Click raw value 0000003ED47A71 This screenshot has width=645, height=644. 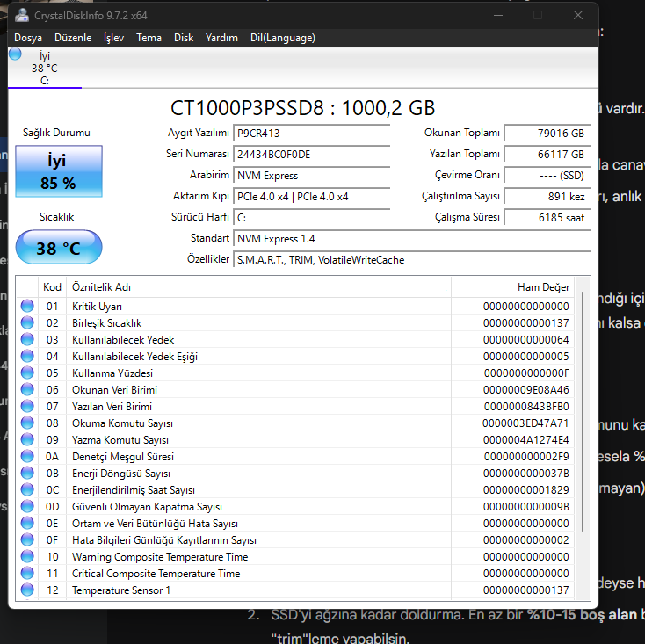point(525,423)
